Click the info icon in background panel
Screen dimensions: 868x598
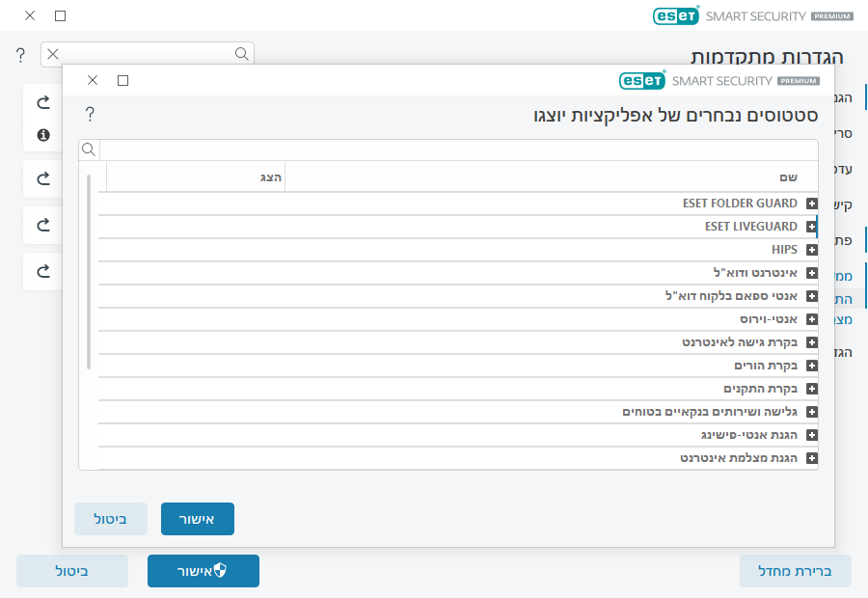pyautogui.click(x=43, y=135)
